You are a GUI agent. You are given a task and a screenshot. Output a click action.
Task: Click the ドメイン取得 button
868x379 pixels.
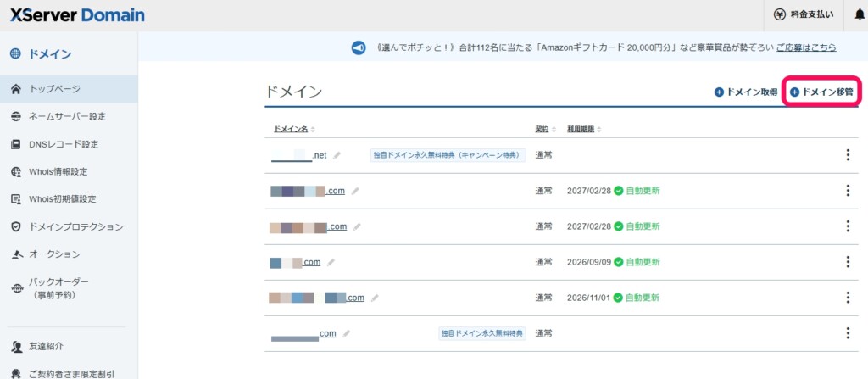[746, 92]
